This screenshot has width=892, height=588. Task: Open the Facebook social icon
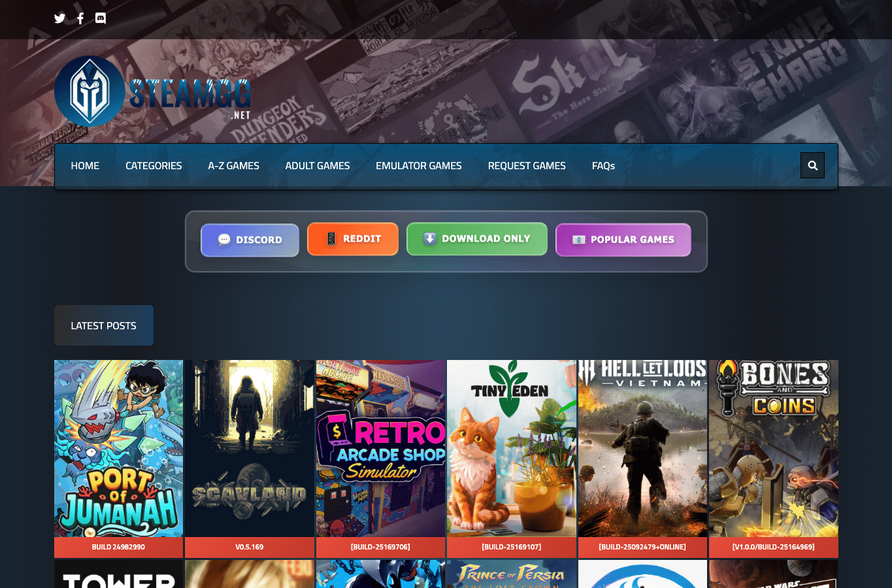[80, 18]
